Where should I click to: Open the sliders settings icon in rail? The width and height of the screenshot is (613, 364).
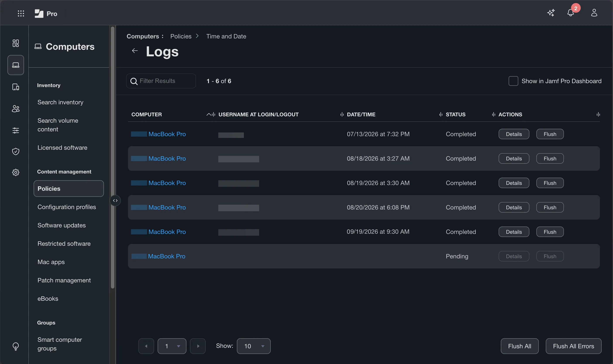(16, 130)
